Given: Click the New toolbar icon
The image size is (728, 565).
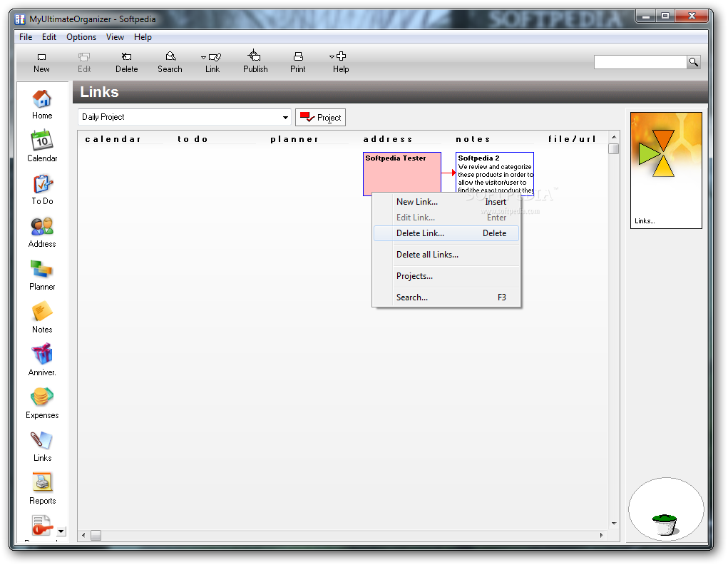Looking at the screenshot, I should click(41, 62).
